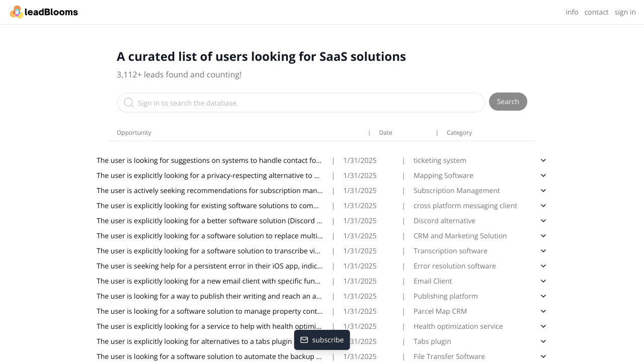Click the magnifier icon in search bar
The image size is (644, 362).
129,103
